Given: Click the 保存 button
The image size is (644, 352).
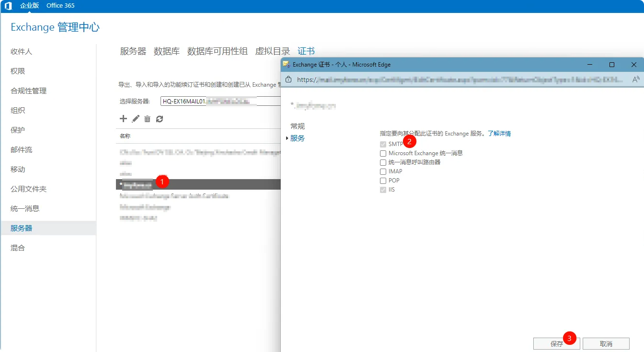Looking at the screenshot, I should tap(557, 344).
